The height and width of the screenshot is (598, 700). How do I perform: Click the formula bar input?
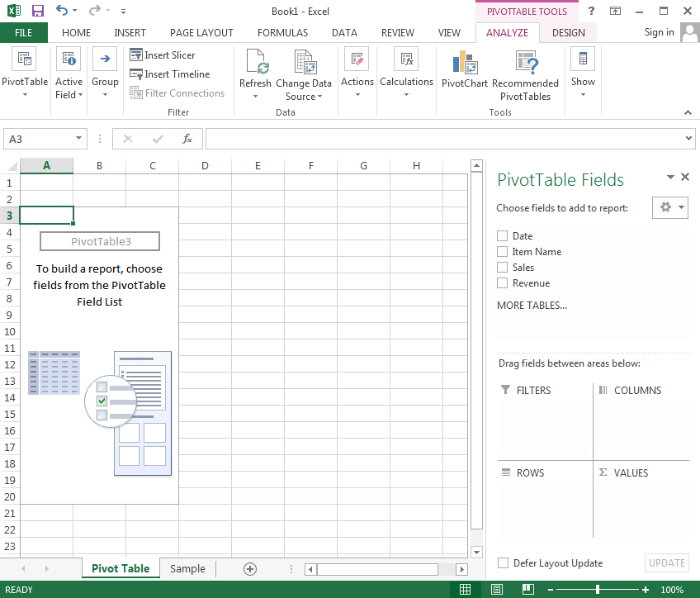point(444,139)
